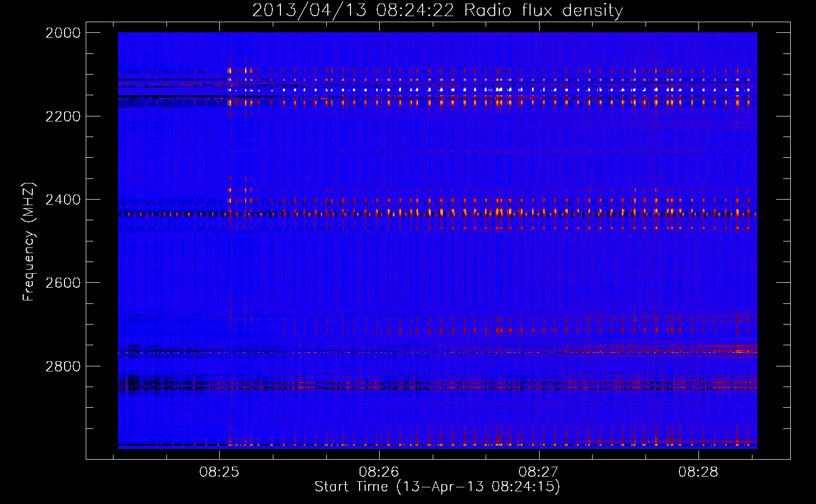Select the 'Frequency (MHZ)' y-axis label

click(x=29, y=242)
